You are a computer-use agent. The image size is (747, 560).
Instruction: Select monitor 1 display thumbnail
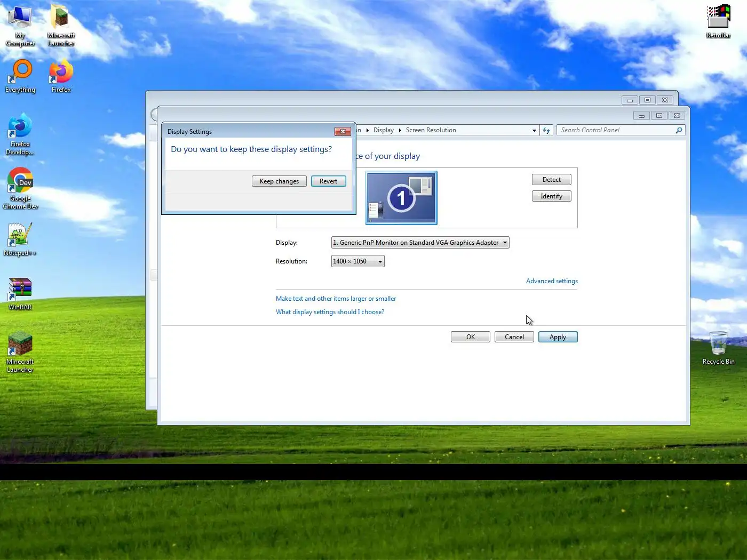(x=401, y=198)
